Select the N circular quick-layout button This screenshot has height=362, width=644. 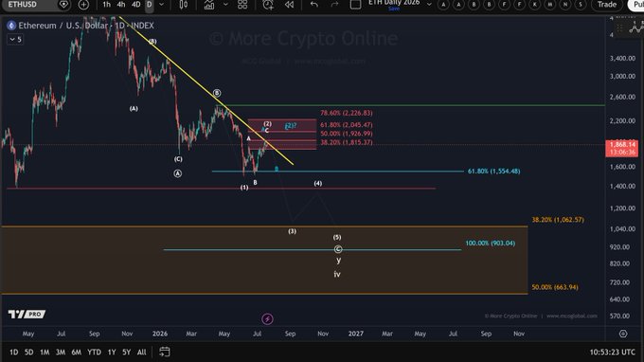565,5
